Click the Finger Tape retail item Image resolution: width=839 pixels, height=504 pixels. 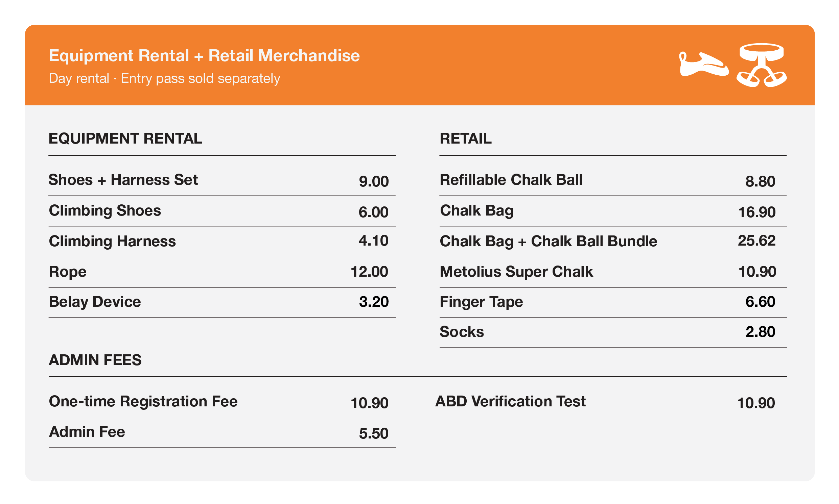[x=613, y=302]
